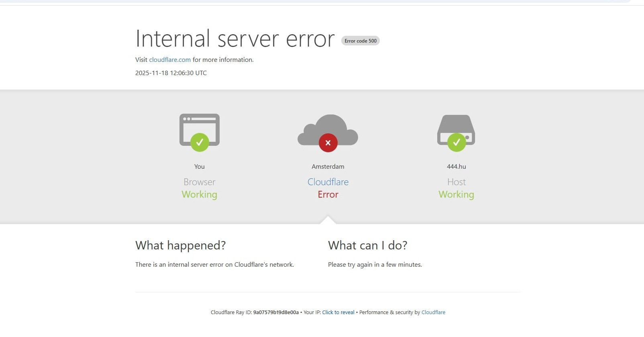Click the white triangle pointer below Error
This screenshot has height=337, width=644.
pos(328,220)
